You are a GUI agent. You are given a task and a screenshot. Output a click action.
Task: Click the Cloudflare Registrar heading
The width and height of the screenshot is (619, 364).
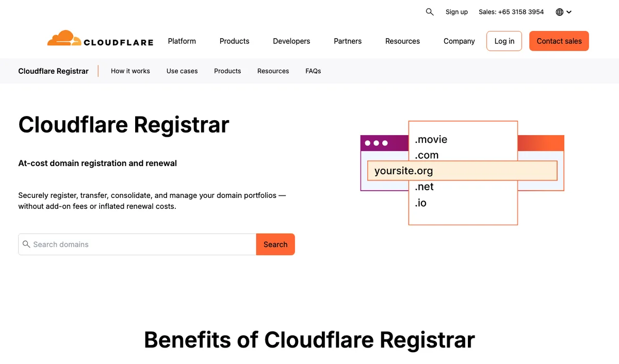click(124, 125)
